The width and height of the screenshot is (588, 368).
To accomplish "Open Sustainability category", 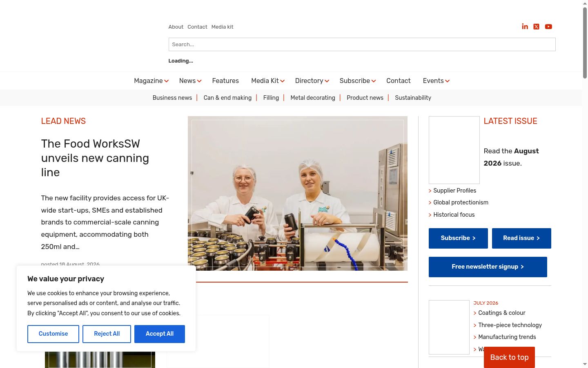I will tap(413, 98).
